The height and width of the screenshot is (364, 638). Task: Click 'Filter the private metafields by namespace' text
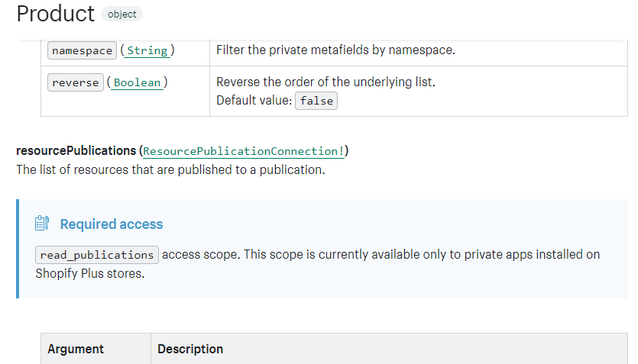click(x=335, y=50)
